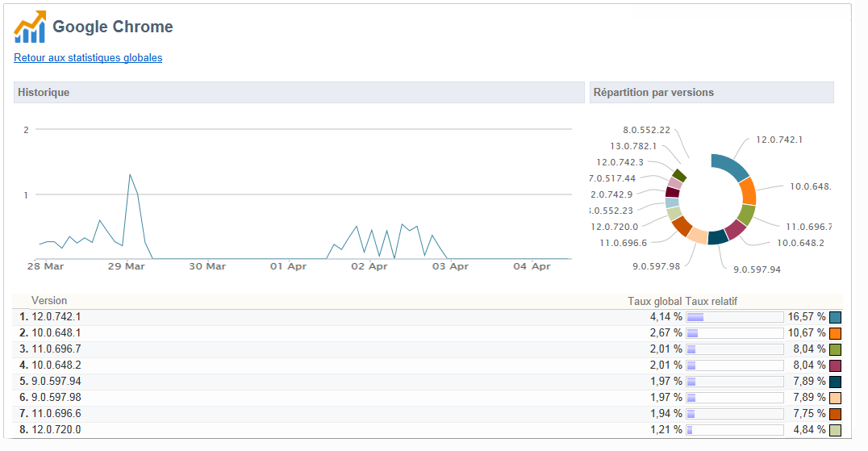The height and width of the screenshot is (451, 868).
Task: Click the orange chart statistics logo icon
Action: [30, 27]
